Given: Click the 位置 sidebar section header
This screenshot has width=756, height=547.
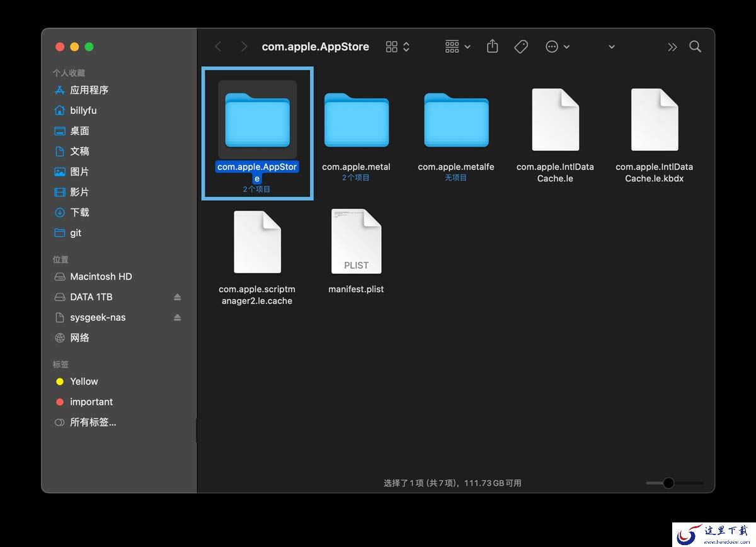Looking at the screenshot, I should click(x=60, y=259).
